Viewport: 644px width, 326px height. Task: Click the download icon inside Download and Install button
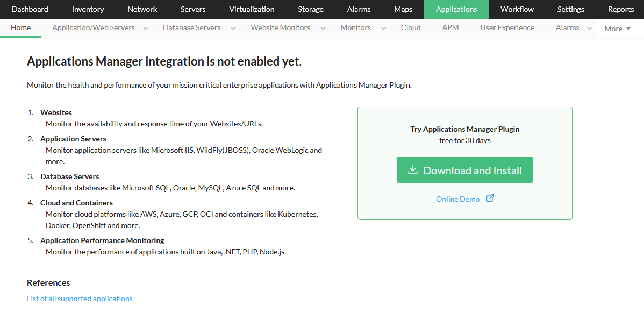coord(412,169)
